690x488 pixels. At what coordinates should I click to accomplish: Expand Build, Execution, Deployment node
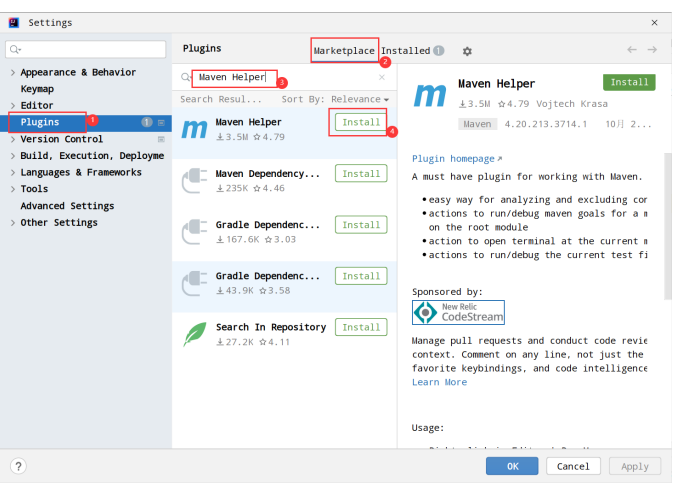[x=13, y=156]
